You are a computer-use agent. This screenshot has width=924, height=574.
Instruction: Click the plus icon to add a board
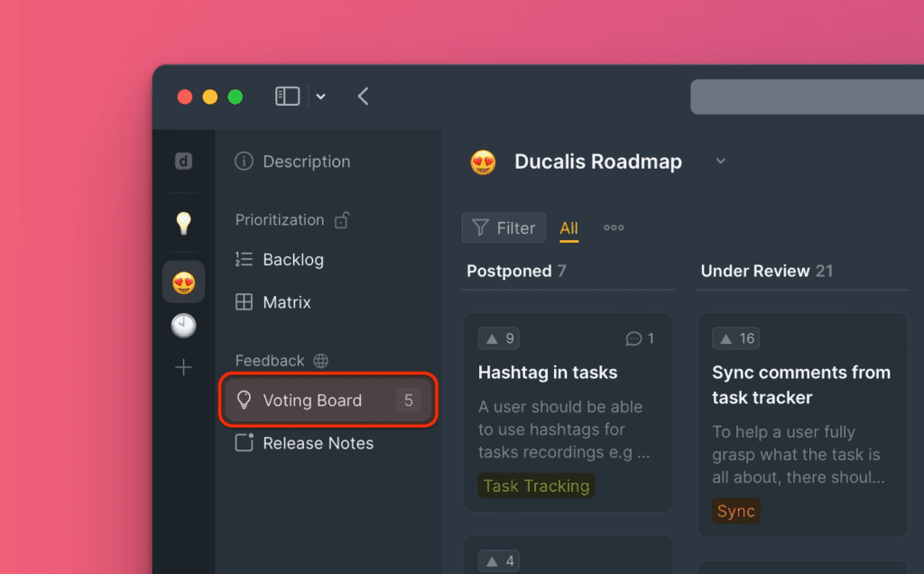pos(183,367)
